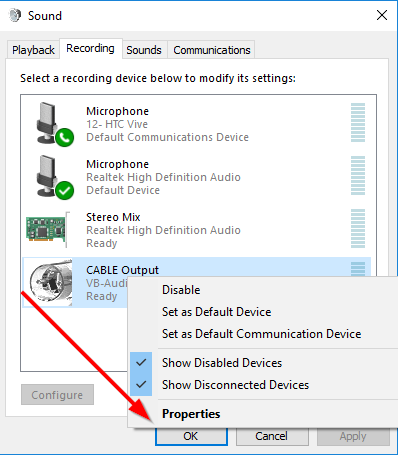This screenshot has width=398, height=455.
Task: Select the Realtek microphone default device icon
Action: (x=54, y=177)
